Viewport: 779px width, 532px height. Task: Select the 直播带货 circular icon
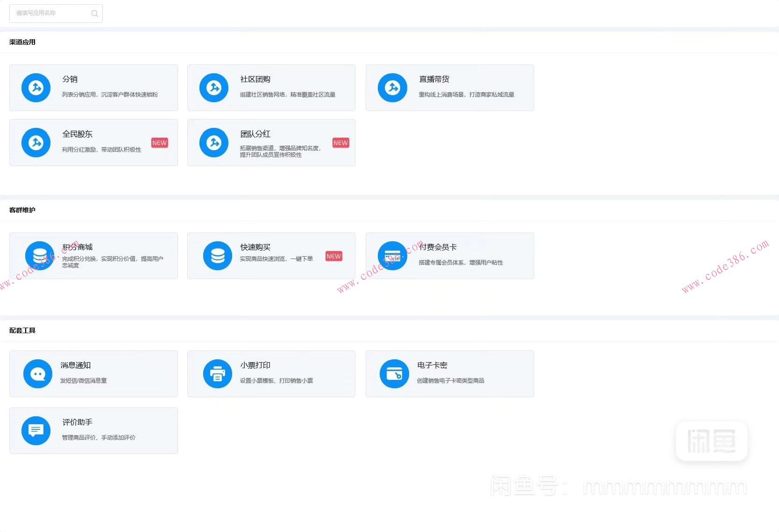(x=392, y=88)
